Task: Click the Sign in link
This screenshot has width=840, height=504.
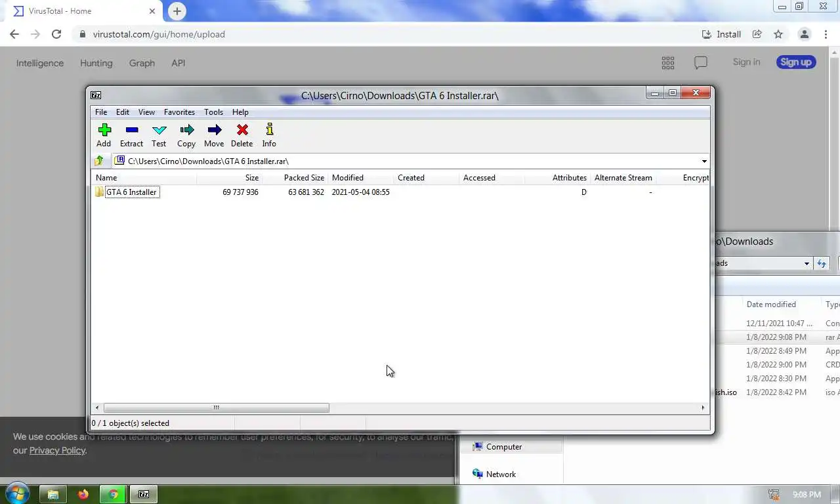Action: pyautogui.click(x=746, y=62)
